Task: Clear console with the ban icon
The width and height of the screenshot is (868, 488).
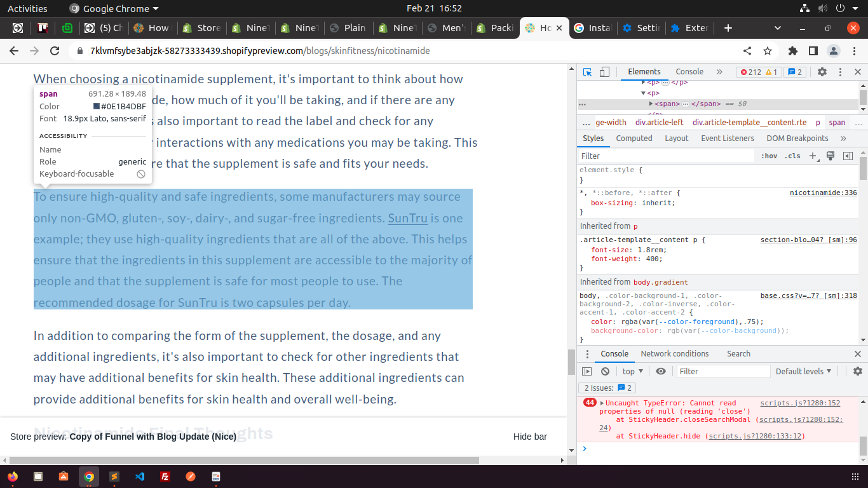Action: (x=605, y=371)
